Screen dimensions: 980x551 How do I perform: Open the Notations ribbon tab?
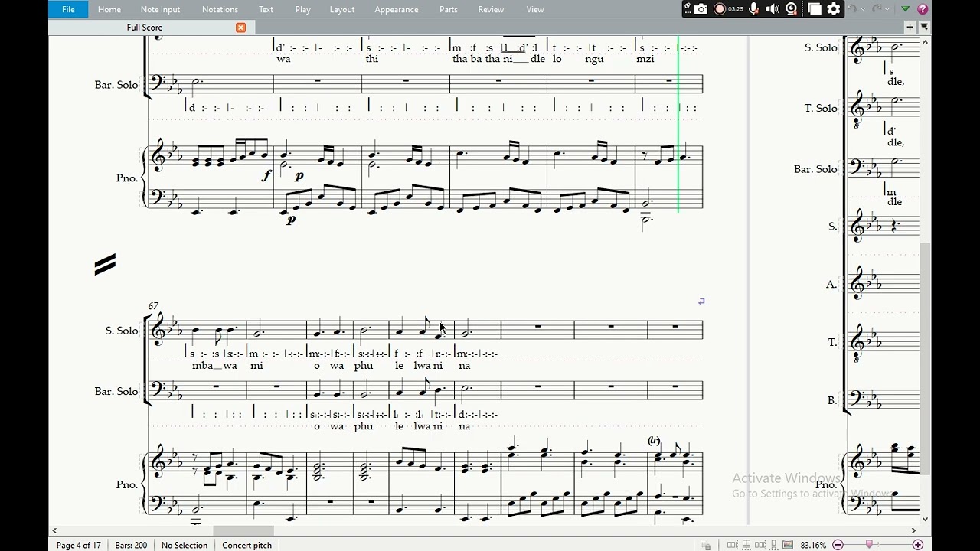220,9
